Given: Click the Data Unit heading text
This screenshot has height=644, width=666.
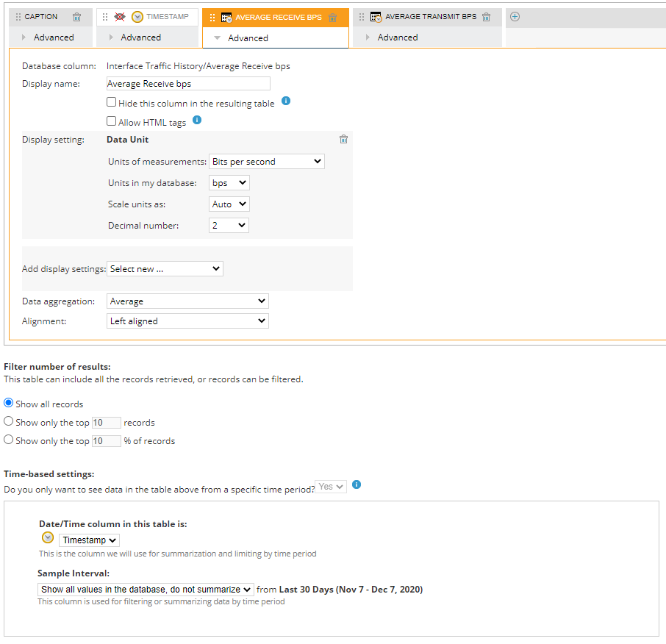Looking at the screenshot, I should point(127,140).
